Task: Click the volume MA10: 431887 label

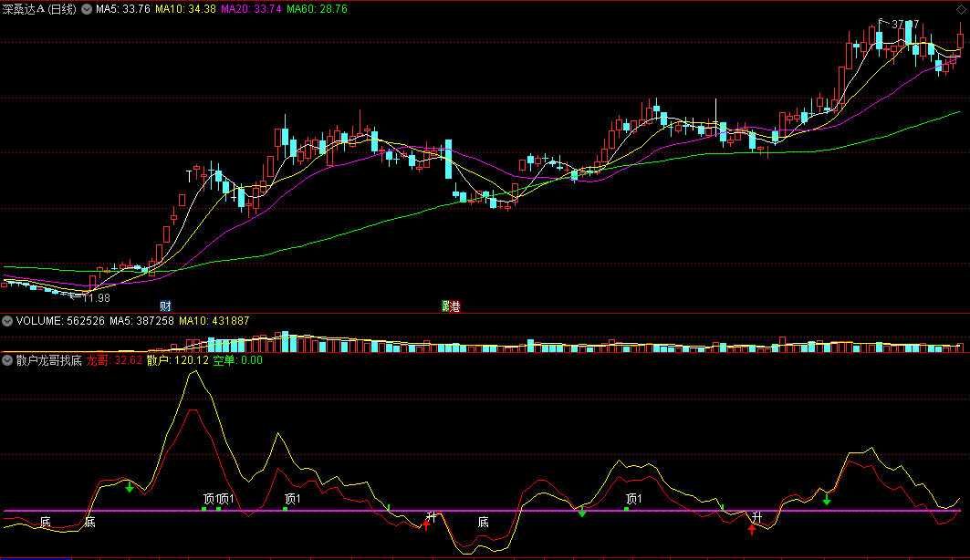Action: [214, 321]
